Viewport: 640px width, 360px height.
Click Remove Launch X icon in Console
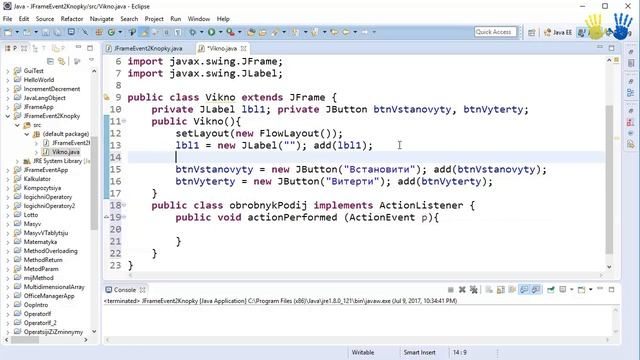pyautogui.click(x=462, y=290)
